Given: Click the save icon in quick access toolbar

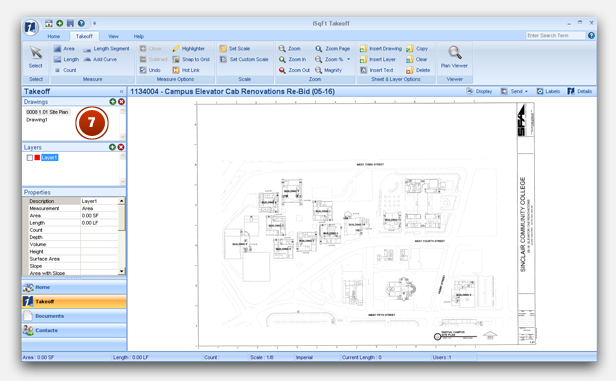Looking at the screenshot, I should point(70,24).
